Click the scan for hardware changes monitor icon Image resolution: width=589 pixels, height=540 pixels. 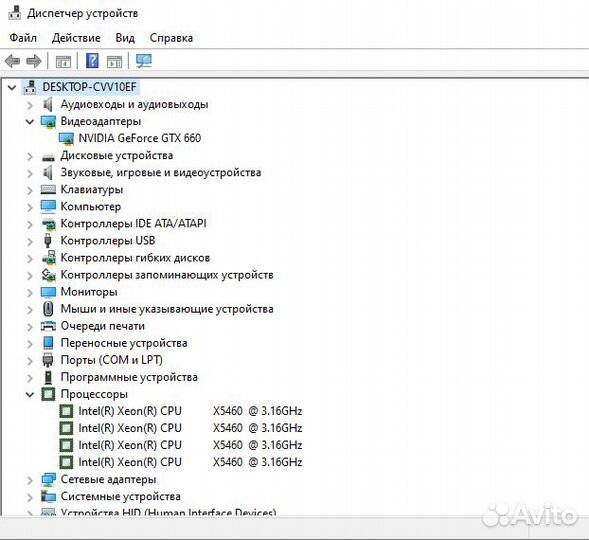[144, 61]
